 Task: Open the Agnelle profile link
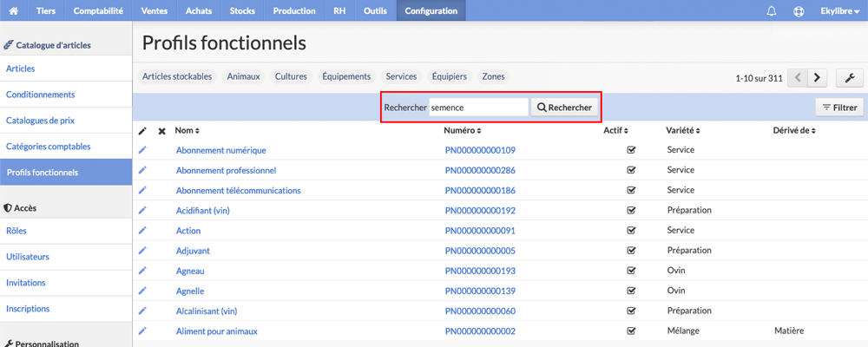point(190,291)
